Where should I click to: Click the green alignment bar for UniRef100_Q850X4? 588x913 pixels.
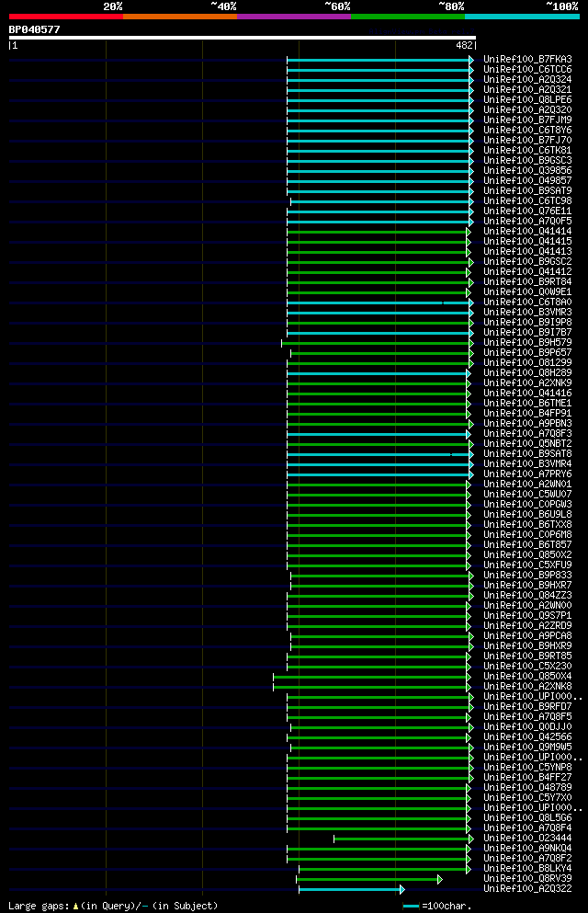pos(370,678)
